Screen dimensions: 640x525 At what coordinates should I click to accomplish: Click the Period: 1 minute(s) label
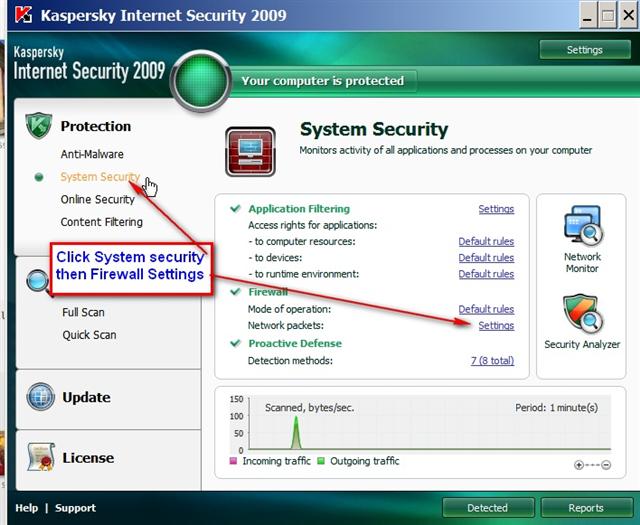click(556, 408)
